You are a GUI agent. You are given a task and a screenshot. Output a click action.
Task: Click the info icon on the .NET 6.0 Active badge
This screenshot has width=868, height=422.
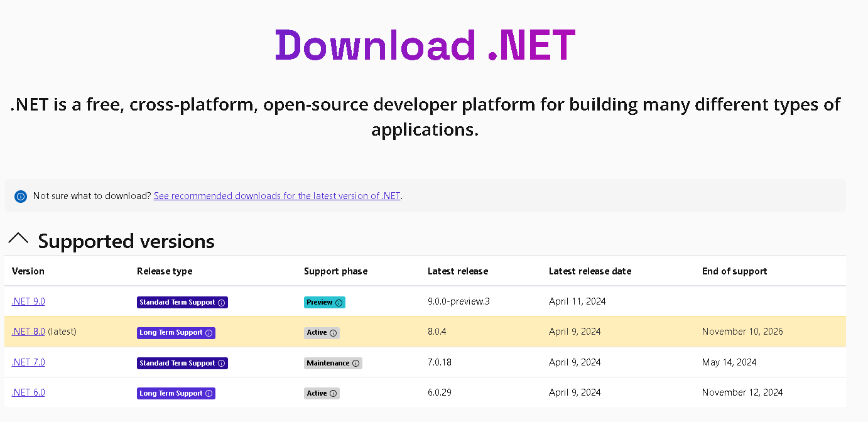click(x=334, y=393)
